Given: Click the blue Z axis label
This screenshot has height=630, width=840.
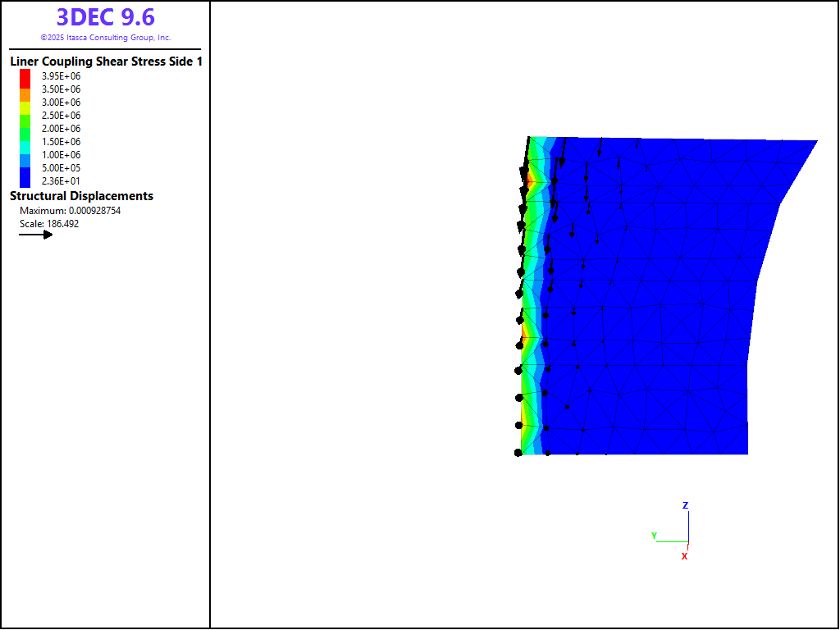Looking at the screenshot, I should tap(685, 505).
